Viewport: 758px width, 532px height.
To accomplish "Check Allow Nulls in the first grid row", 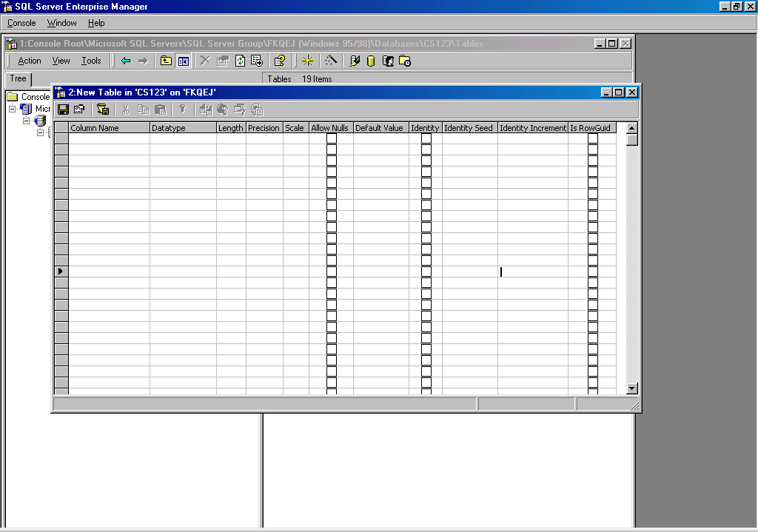I will click(x=331, y=138).
